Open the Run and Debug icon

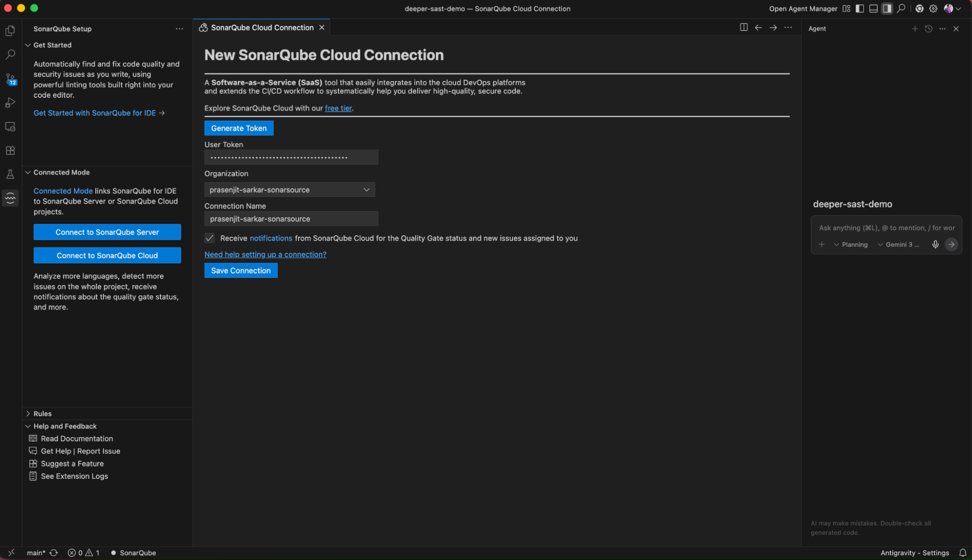click(x=10, y=103)
